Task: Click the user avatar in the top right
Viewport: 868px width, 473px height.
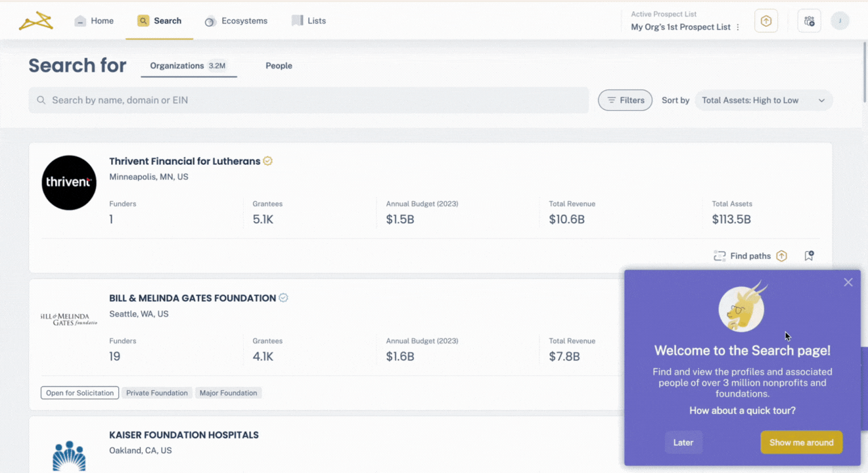Action: (840, 20)
